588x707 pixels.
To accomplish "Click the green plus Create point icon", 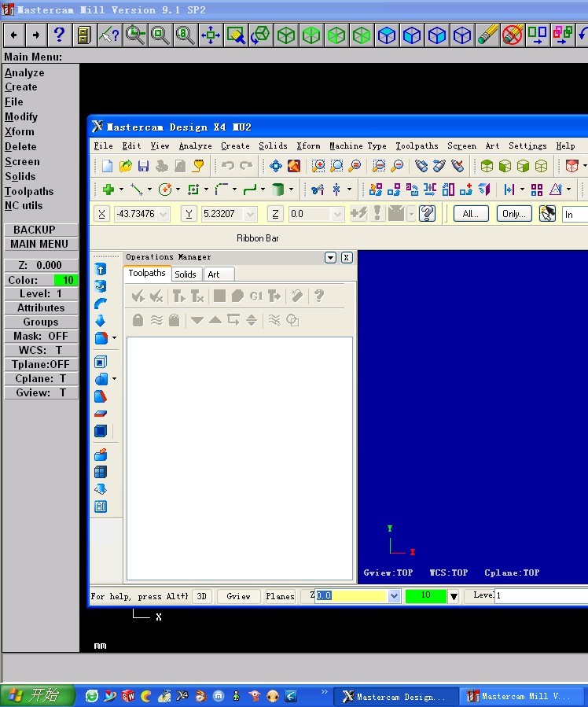I will coord(108,190).
